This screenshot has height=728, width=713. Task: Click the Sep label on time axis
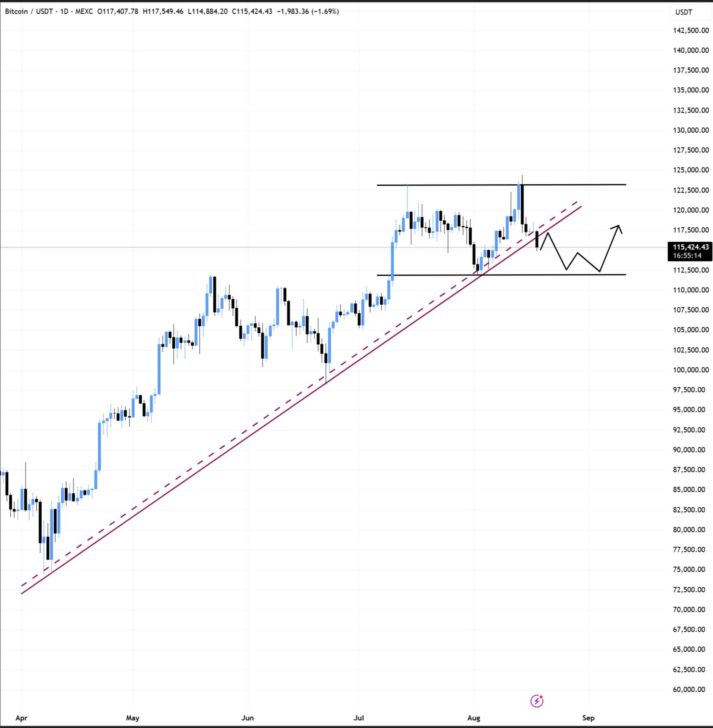[588, 717]
